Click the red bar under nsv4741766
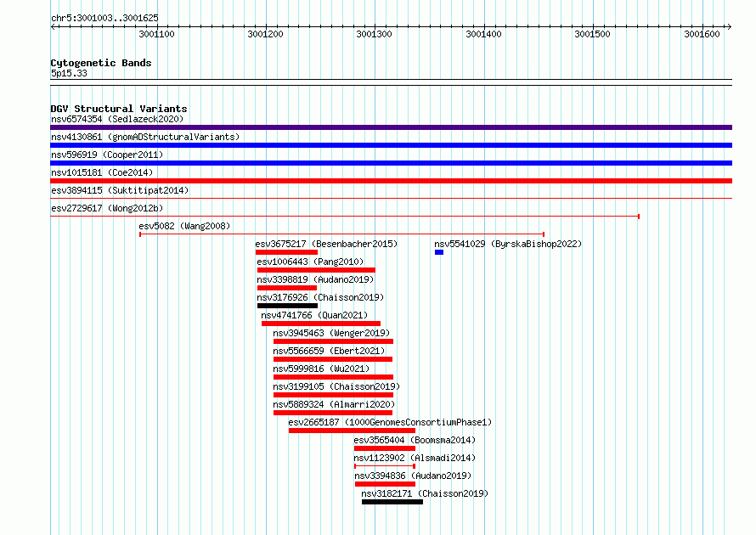Image resolution: width=756 pixels, height=535 pixels. pos(321,324)
